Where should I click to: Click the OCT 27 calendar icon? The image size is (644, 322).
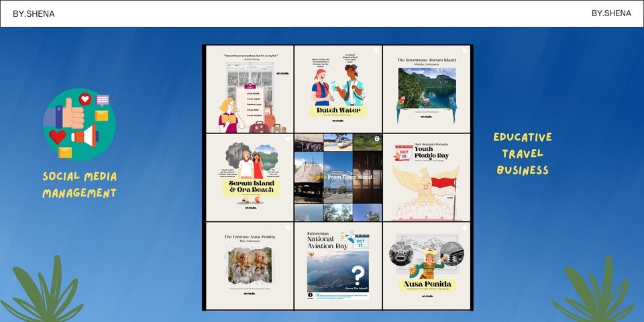tap(360, 241)
